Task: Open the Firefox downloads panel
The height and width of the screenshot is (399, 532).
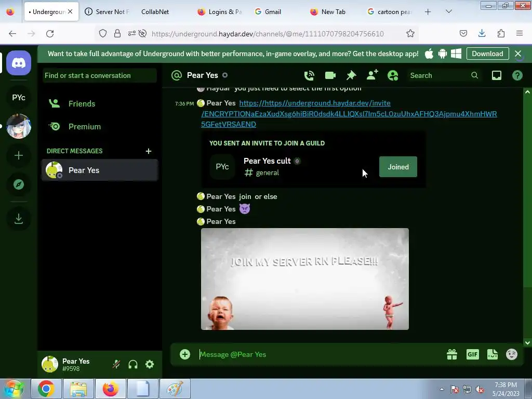Action: (x=482, y=33)
